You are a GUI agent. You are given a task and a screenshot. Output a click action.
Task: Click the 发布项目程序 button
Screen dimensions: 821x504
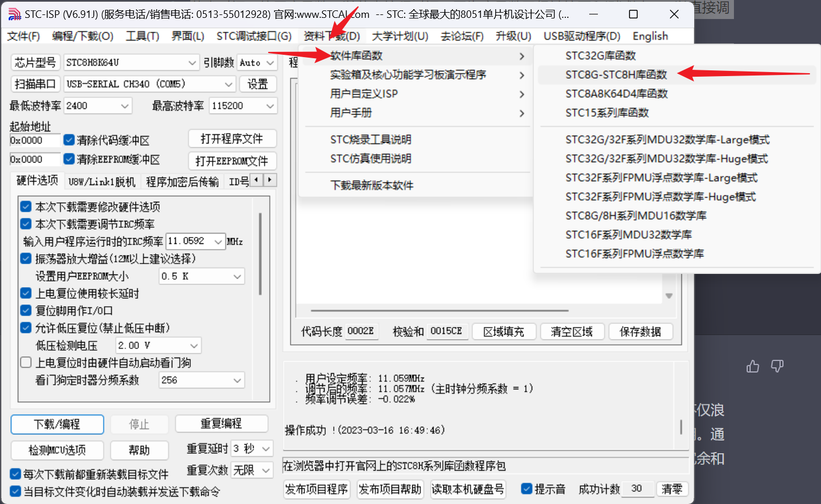tap(317, 489)
